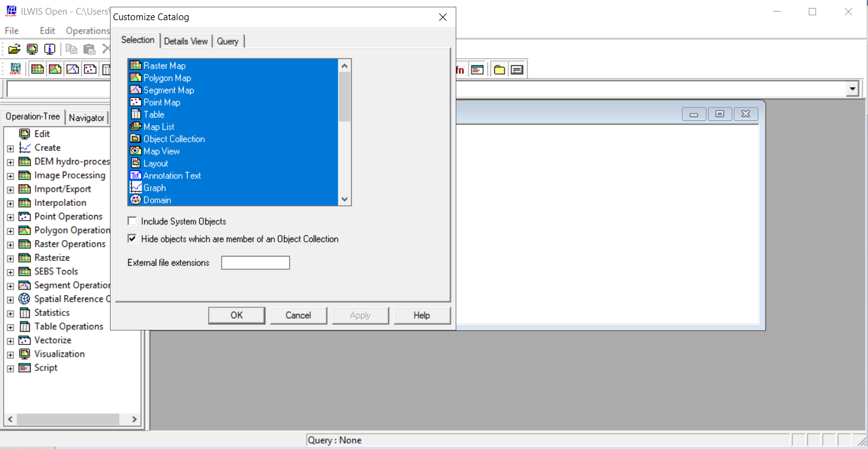Switch to the Details View tab
868x449 pixels.
tap(186, 41)
